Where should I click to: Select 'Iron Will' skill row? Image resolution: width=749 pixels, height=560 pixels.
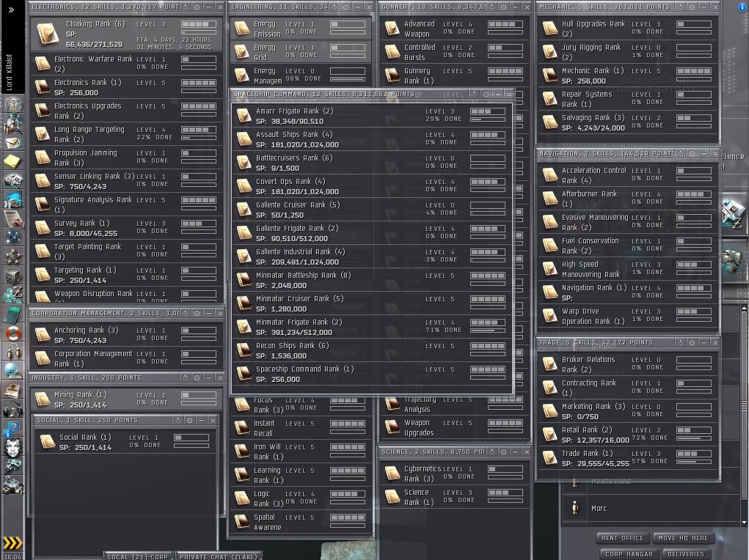click(x=301, y=452)
